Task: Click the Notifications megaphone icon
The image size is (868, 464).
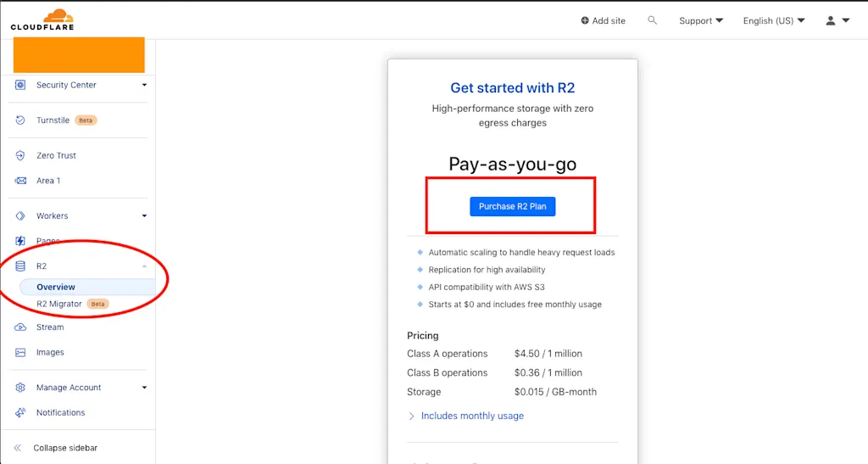Action: click(20, 412)
